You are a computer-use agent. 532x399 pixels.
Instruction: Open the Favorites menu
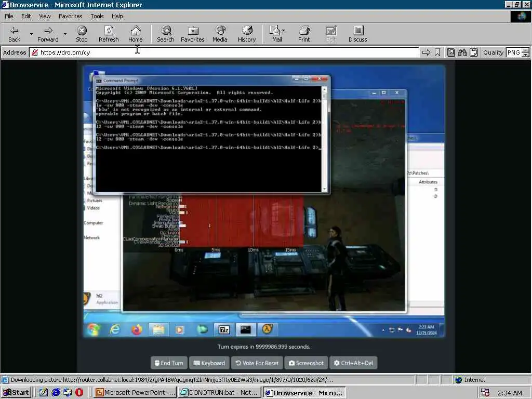pos(70,16)
